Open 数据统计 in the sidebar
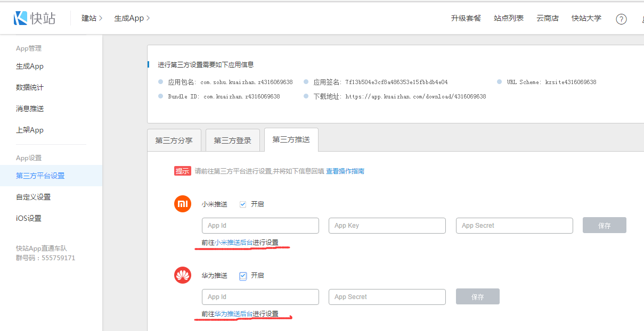644x331 pixels. click(x=30, y=87)
